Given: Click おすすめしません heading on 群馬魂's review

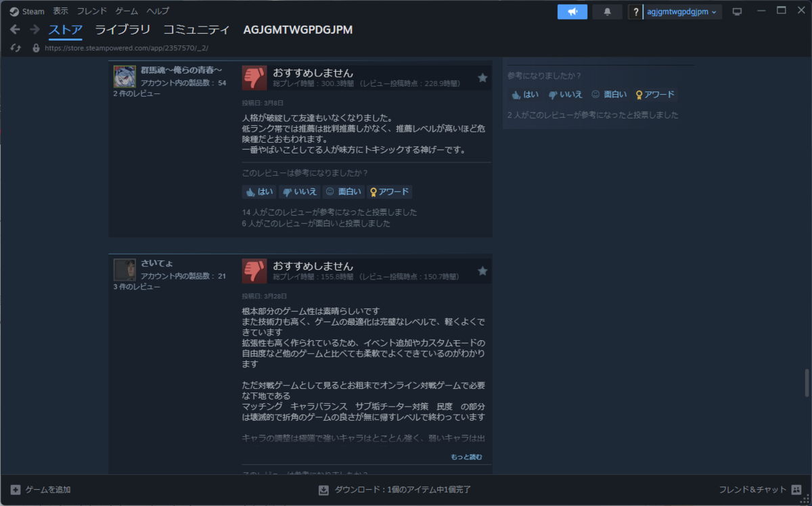Looking at the screenshot, I should coord(313,72).
